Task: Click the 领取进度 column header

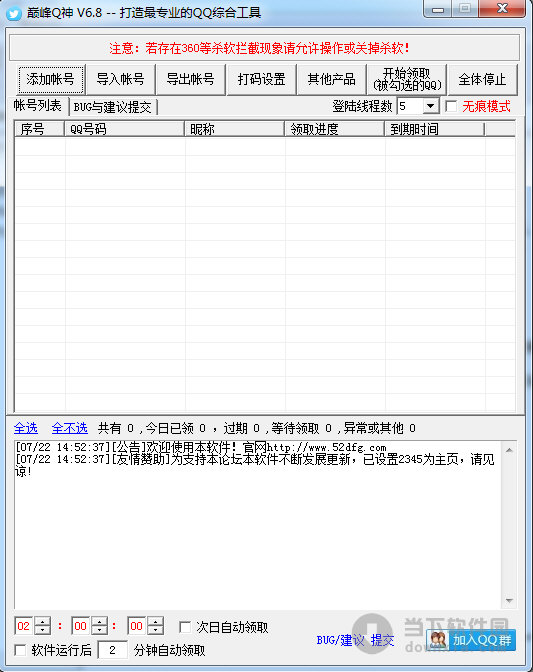Action: click(x=334, y=129)
